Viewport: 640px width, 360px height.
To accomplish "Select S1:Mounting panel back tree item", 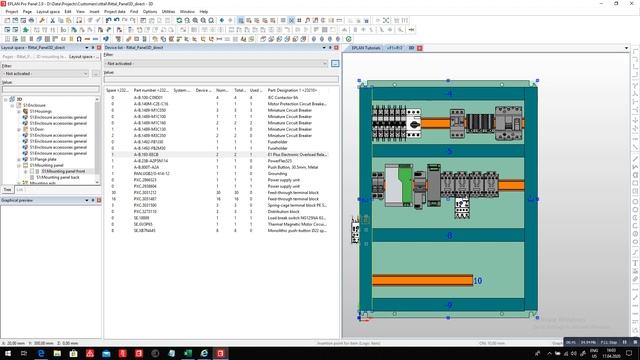I will [x=58, y=178].
